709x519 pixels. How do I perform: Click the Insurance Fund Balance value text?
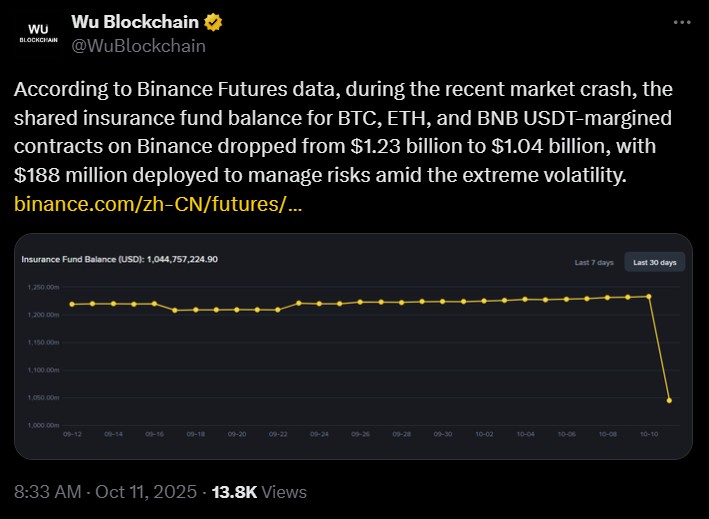pos(120,259)
